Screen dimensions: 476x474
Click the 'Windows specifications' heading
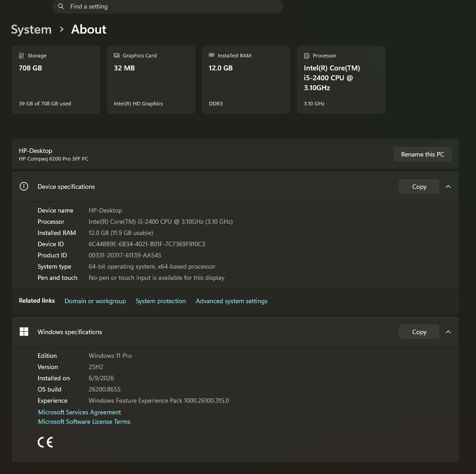click(70, 332)
